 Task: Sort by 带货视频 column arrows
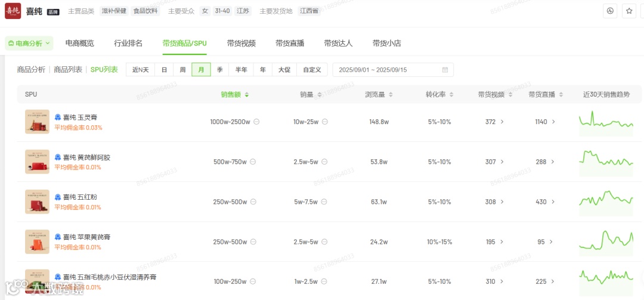(x=510, y=95)
